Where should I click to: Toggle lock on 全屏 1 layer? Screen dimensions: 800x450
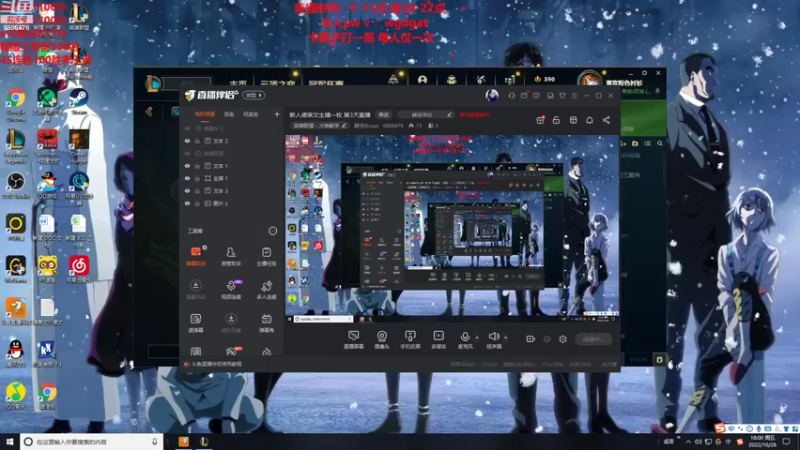pyautogui.click(x=197, y=179)
